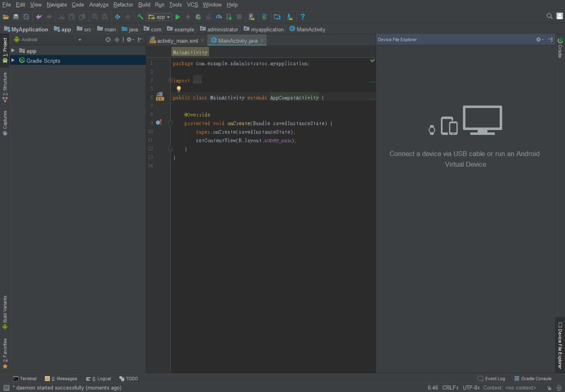Open the Refactor menu
This screenshot has width=565, height=392.
click(x=123, y=5)
